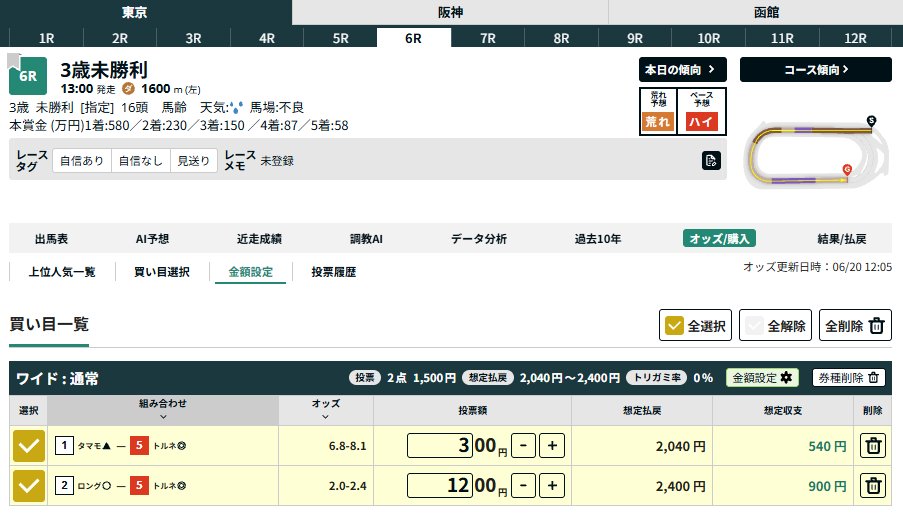
Task: Go to race 11R
Action: tap(782, 38)
